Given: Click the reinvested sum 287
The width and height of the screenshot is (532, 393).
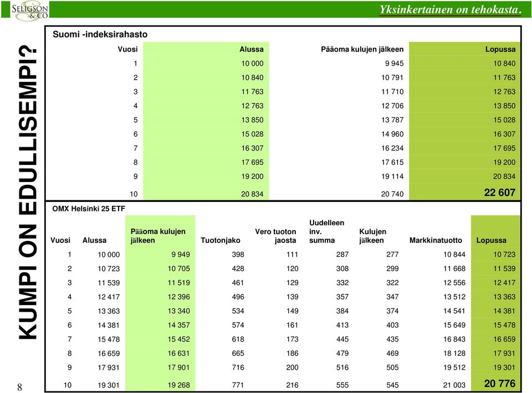Looking at the screenshot, I should [x=342, y=255].
